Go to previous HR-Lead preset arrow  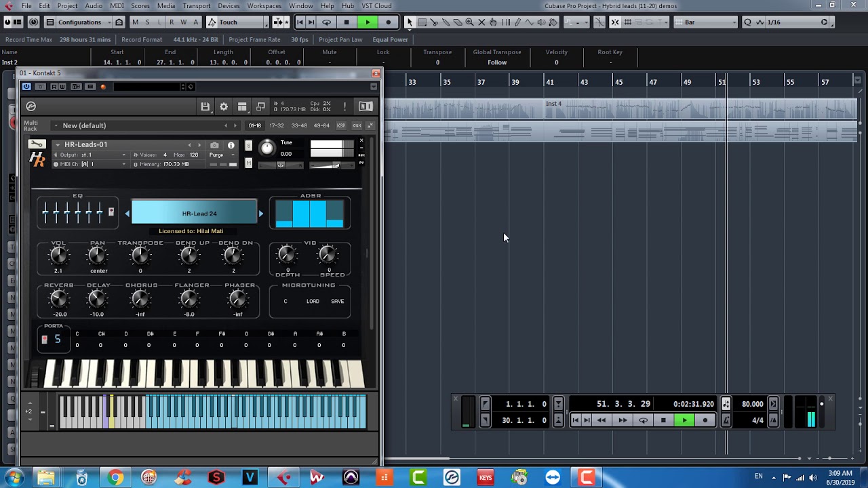(127, 213)
